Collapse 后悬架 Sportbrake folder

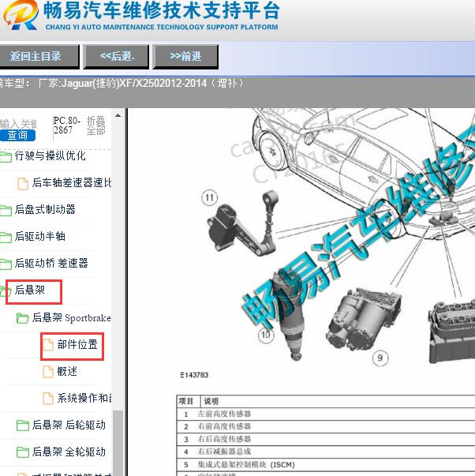(71, 317)
